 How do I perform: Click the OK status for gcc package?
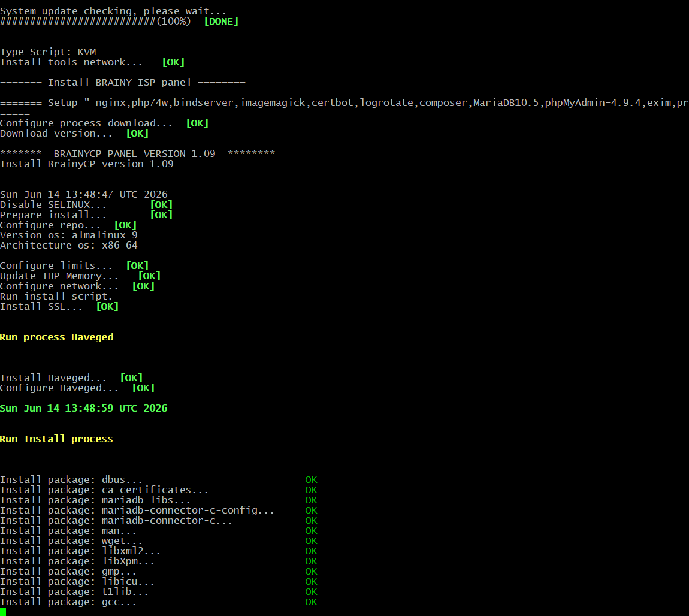pos(311,602)
